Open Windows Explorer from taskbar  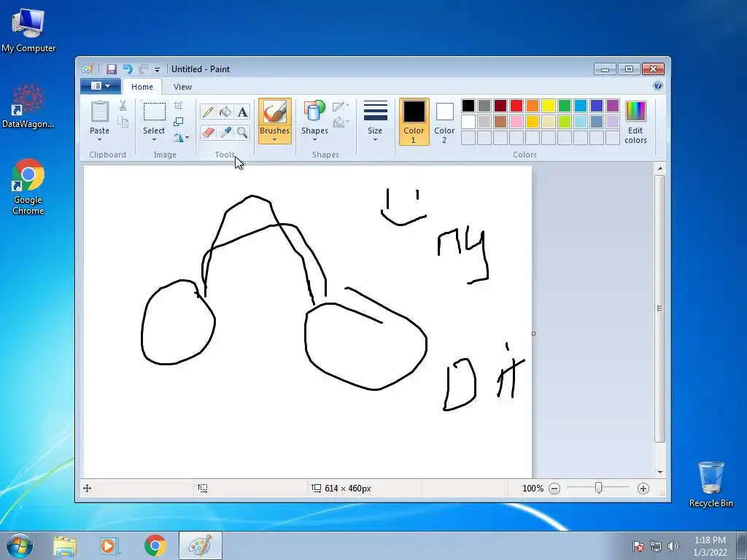65,545
